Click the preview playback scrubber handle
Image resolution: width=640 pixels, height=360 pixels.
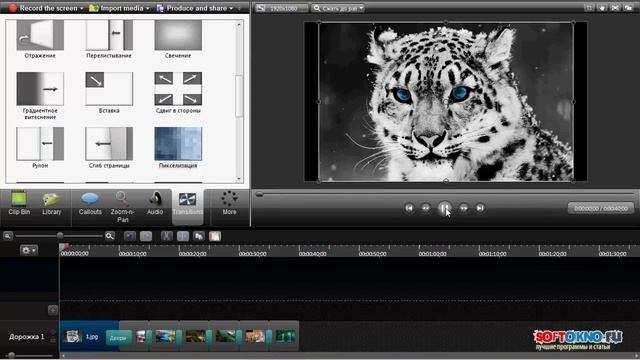pos(259,194)
